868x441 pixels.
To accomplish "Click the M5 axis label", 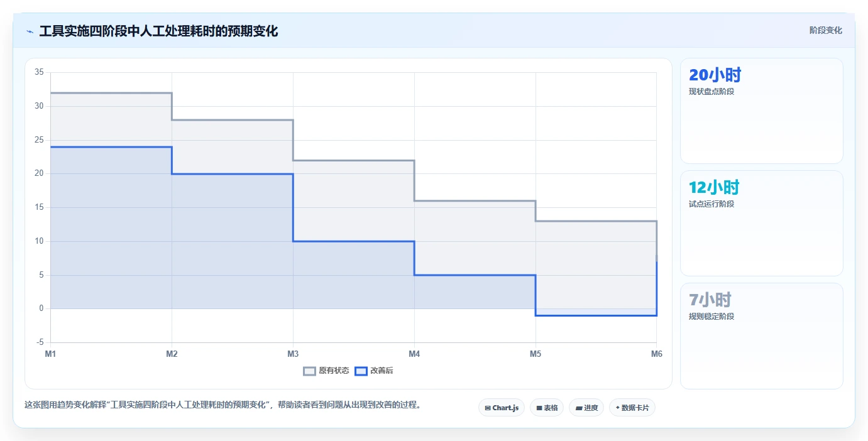I will coord(536,354).
